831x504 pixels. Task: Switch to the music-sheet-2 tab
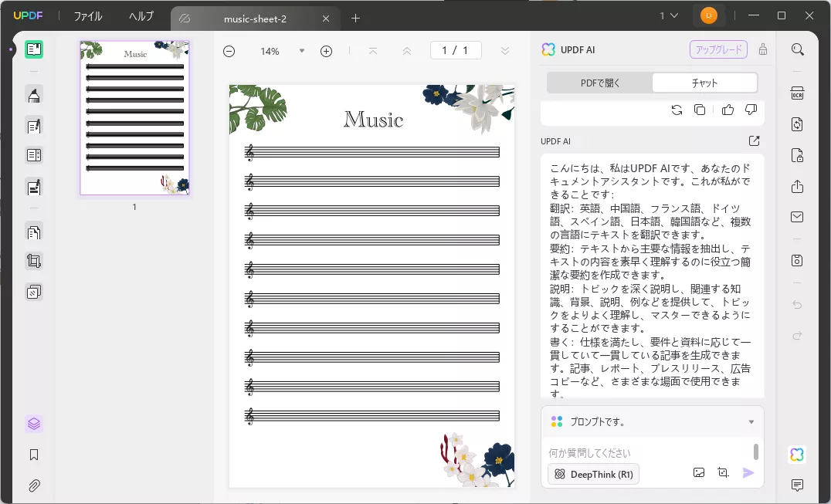(255, 19)
